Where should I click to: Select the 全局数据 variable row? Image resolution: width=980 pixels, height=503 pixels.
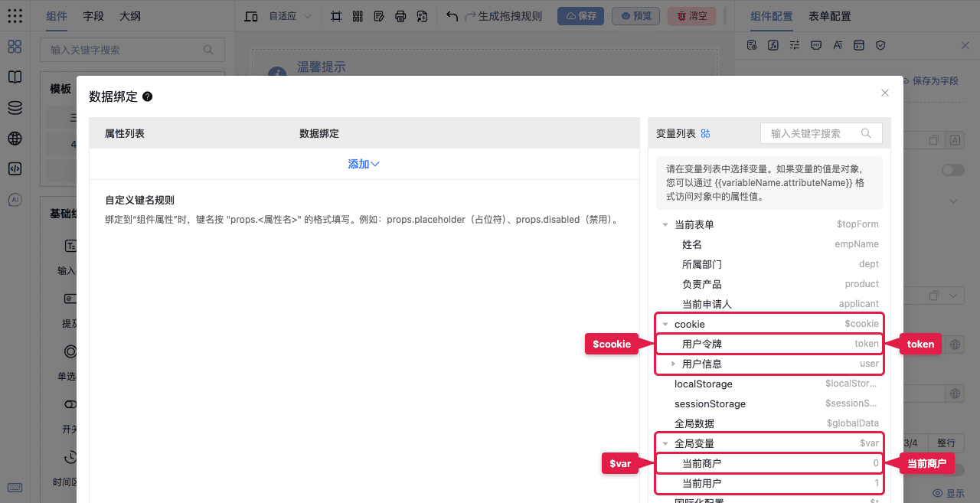coord(769,423)
